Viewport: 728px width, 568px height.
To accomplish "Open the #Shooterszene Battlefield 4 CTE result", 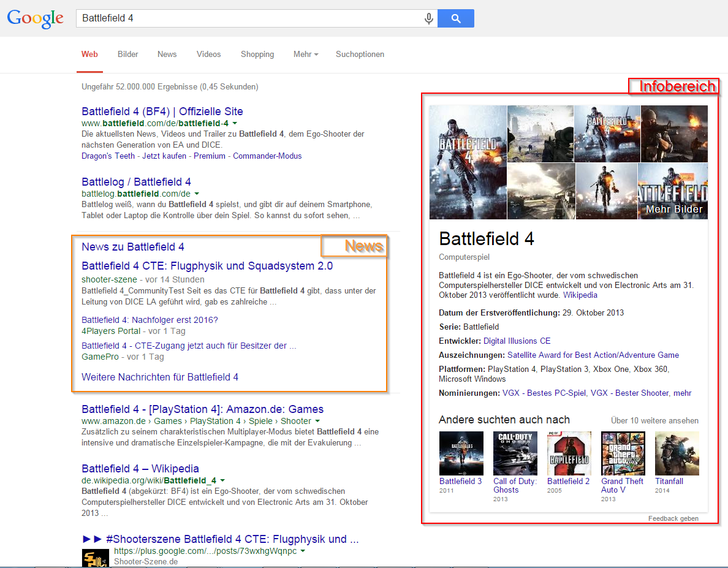I will (221, 539).
